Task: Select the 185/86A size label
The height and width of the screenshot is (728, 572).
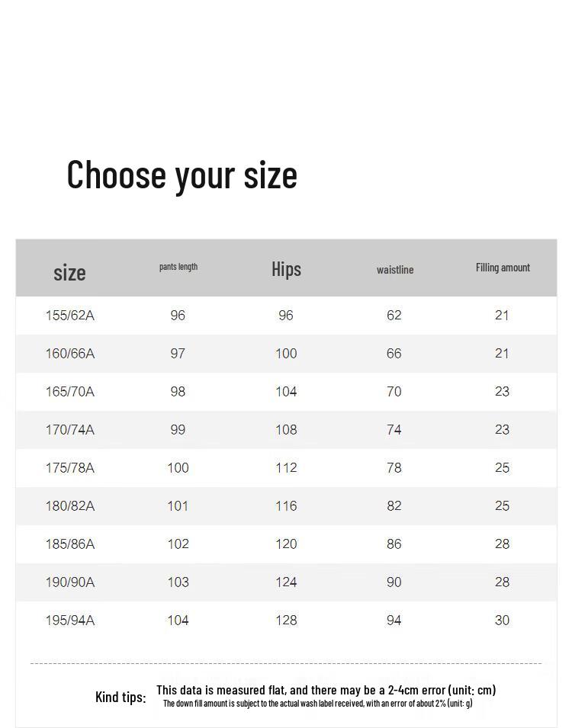Action: click(70, 544)
